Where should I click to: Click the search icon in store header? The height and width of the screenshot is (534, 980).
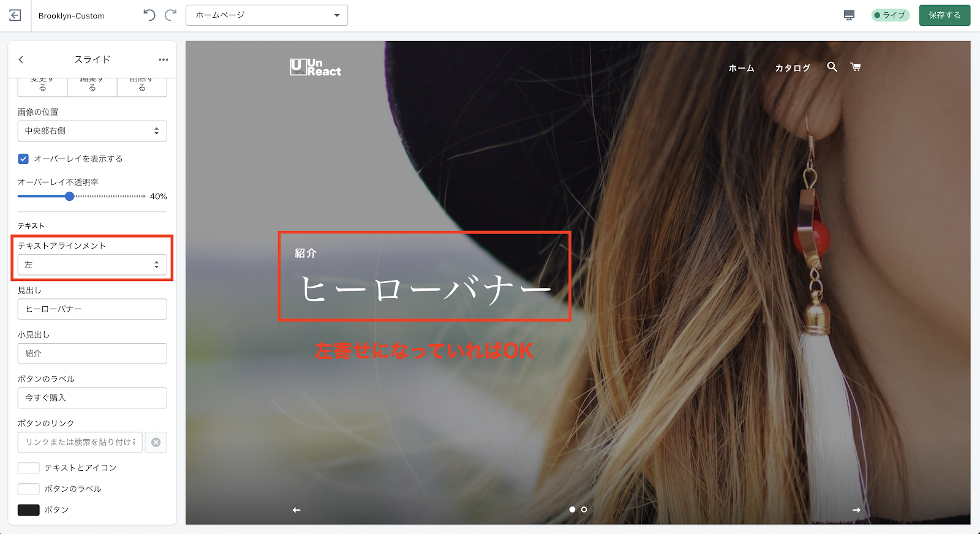click(832, 67)
